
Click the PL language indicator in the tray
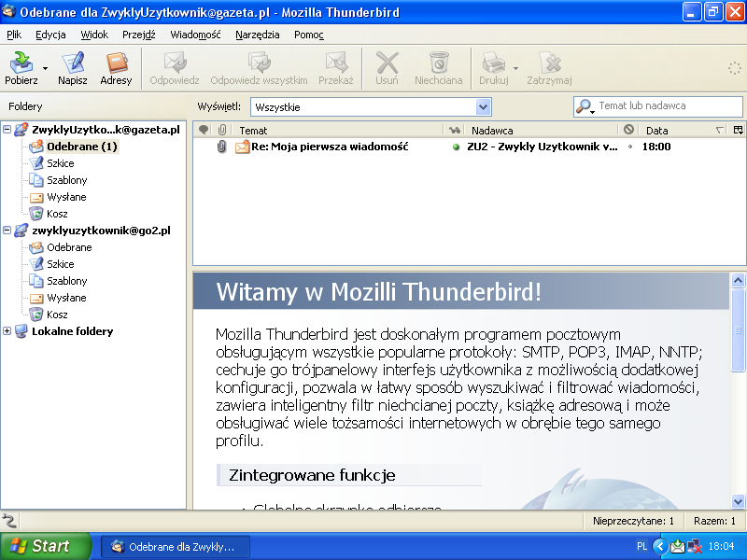641,546
